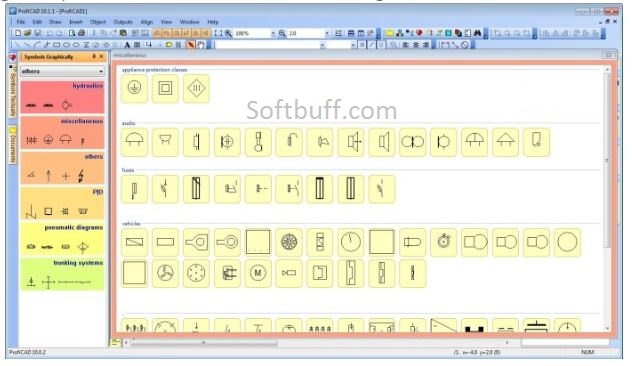Open the 2.0 grid size dropdown
The height and width of the screenshot is (366, 632).
coord(327,33)
